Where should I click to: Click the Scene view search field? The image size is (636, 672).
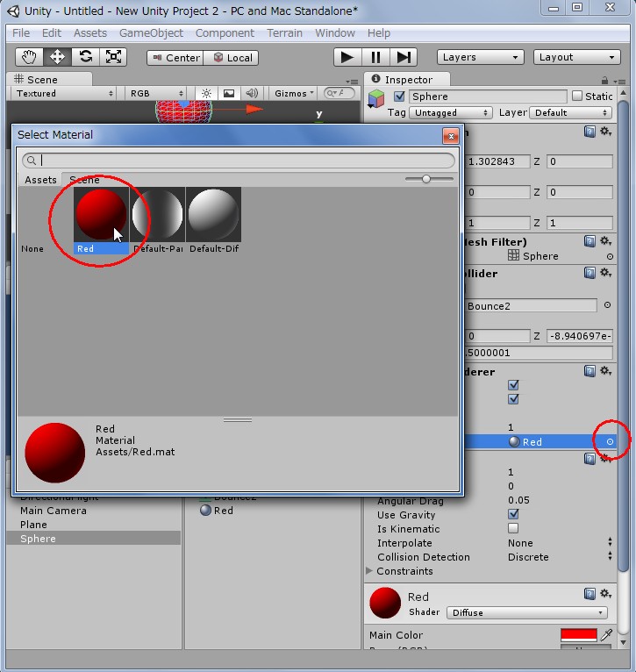pyautogui.click(x=339, y=93)
